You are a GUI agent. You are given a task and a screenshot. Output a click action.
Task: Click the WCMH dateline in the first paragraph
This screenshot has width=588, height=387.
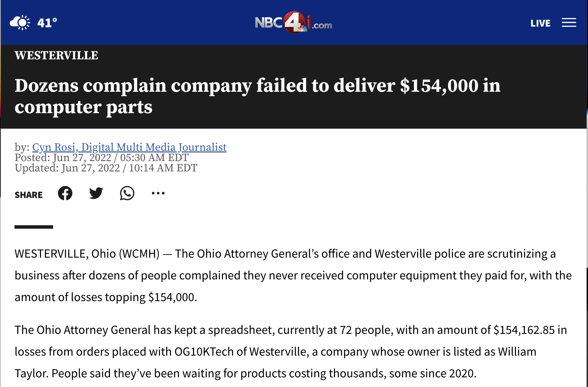(139, 254)
